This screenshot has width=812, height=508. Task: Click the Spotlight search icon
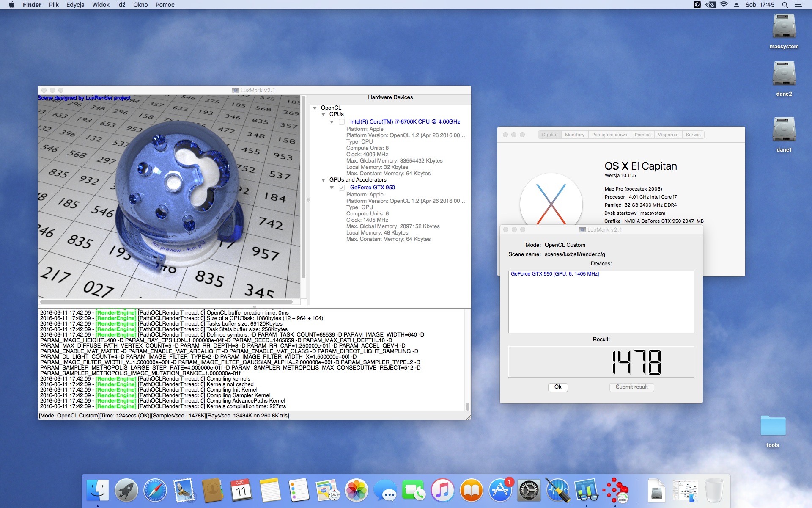pyautogui.click(x=785, y=5)
